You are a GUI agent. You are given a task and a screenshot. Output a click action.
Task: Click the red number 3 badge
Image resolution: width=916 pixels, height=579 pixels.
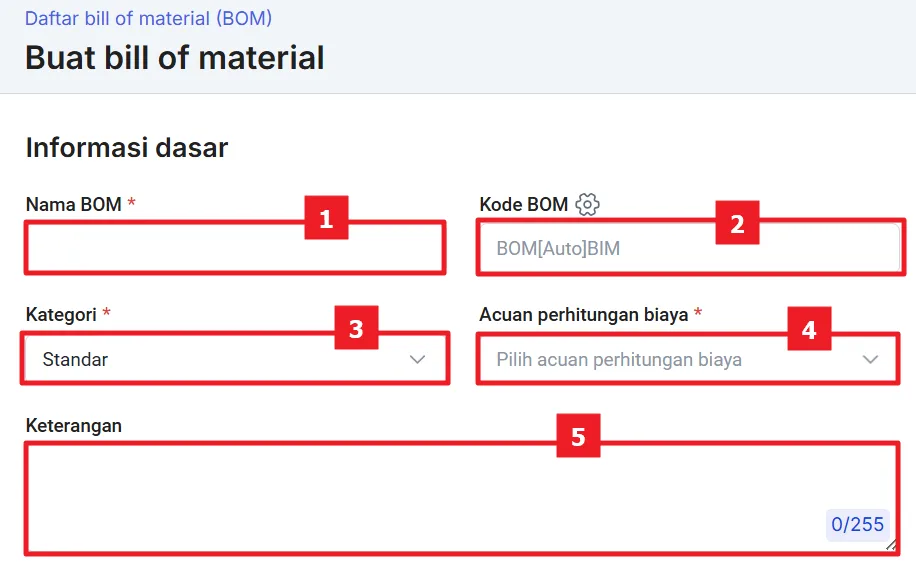355,328
